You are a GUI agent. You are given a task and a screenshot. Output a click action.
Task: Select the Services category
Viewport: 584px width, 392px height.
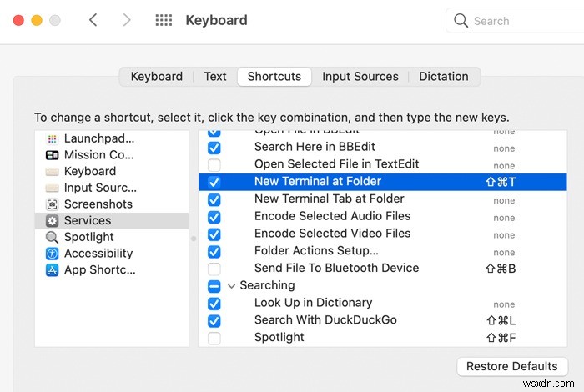coord(88,220)
